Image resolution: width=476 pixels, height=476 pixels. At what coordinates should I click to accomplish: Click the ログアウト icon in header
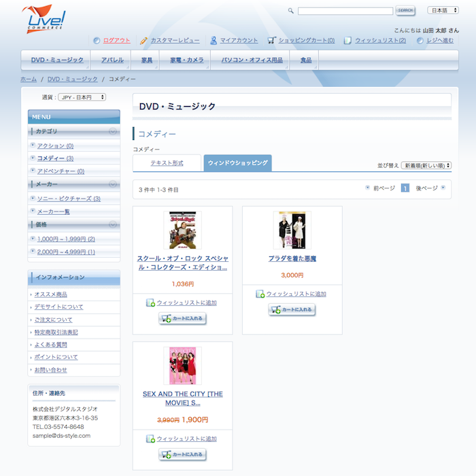pos(97,40)
